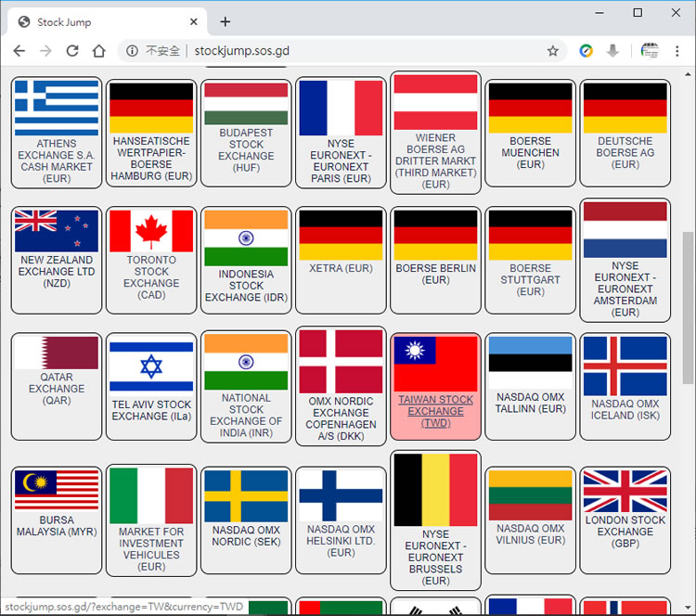The image size is (696, 616).
Task: Click the Bursa Malaysia (MYR) tile
Action: point(57,520)
